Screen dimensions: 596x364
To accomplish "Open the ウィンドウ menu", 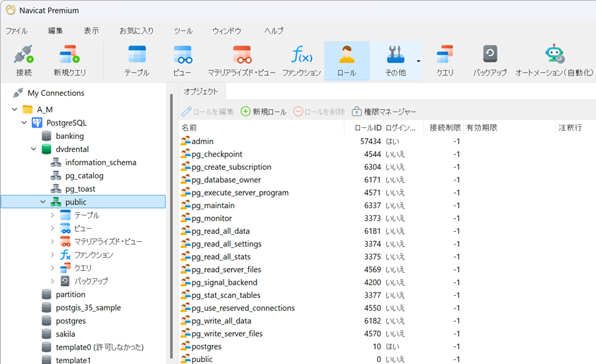I will [x=226, y=31].
